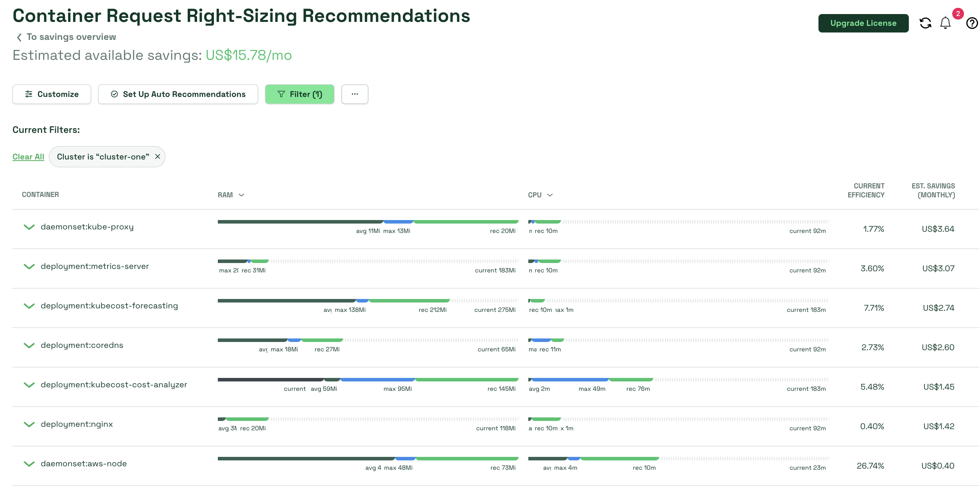Click the refresh icon
This screenshot has height=494, width=980.
pyautogui.click(x=925, y=23)
